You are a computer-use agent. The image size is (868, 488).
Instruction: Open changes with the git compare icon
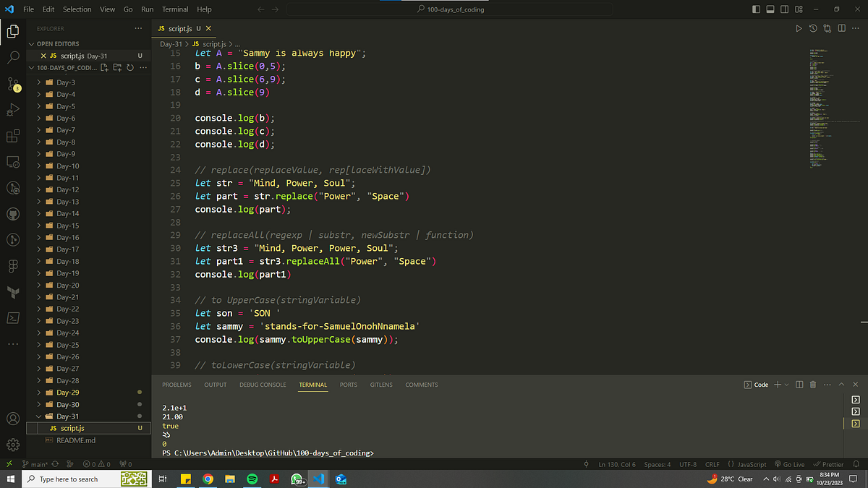point(827,28)
